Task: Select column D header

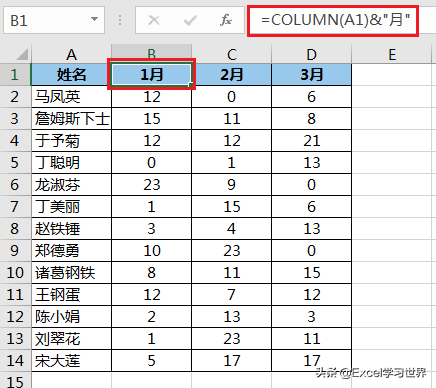Action: coord(312,54)
